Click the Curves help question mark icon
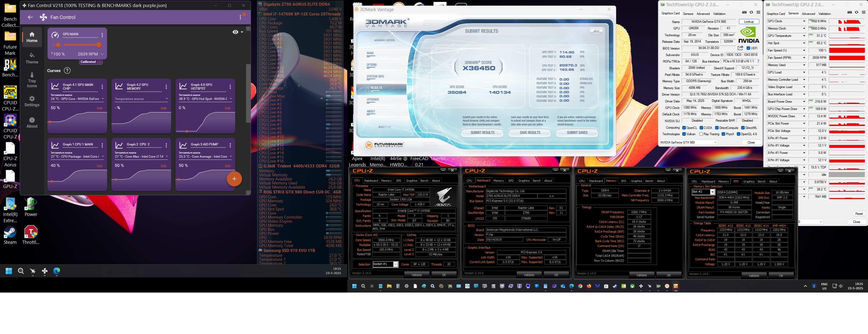Image resolution: width=868 pixels, height=334 pixels. 67,70
